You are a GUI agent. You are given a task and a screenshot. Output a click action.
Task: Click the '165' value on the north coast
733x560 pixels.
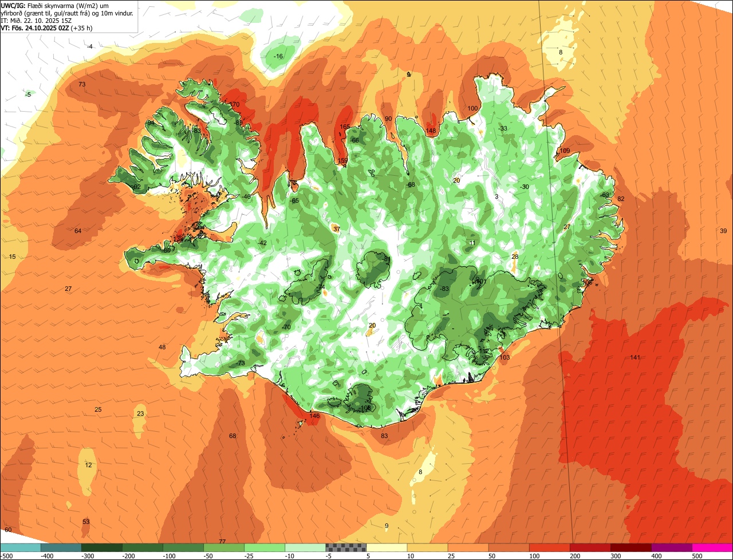(x=345, y=127)
